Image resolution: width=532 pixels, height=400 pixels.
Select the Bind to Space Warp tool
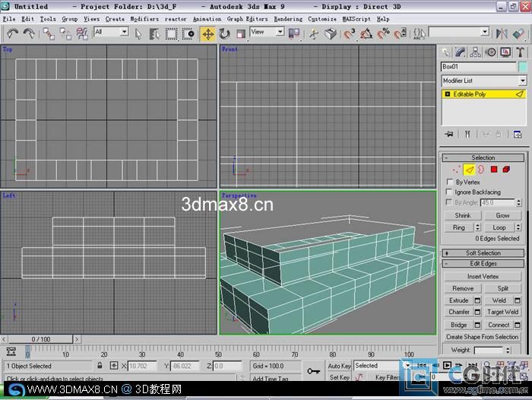82,33
